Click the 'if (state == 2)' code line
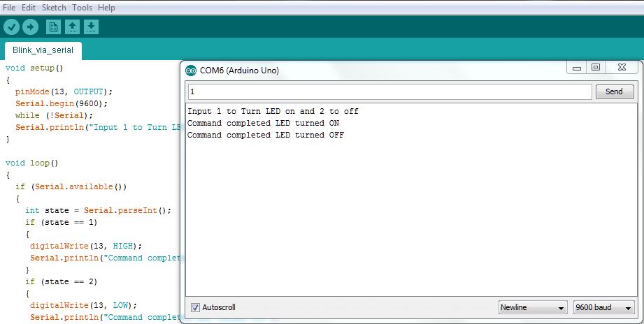 tap(62, 282)
